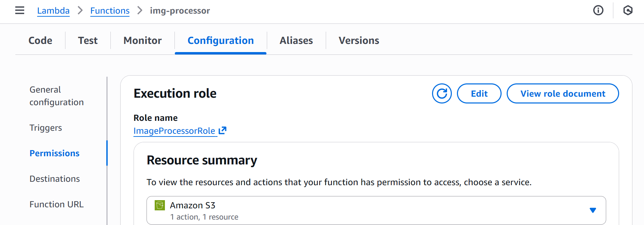The width and height of the screenshot is (644, 225).
Task: Click the info help icon in top bar
Action: (598, 11)
